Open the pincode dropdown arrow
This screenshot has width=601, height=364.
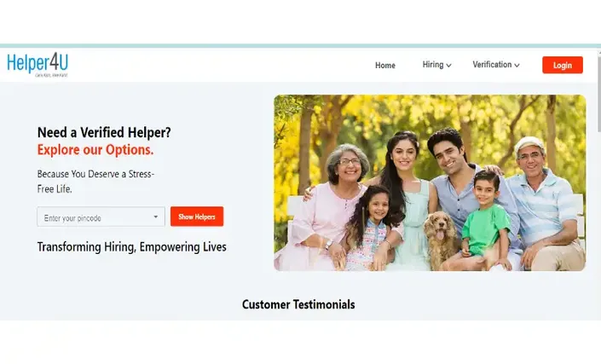click(156, 217)
